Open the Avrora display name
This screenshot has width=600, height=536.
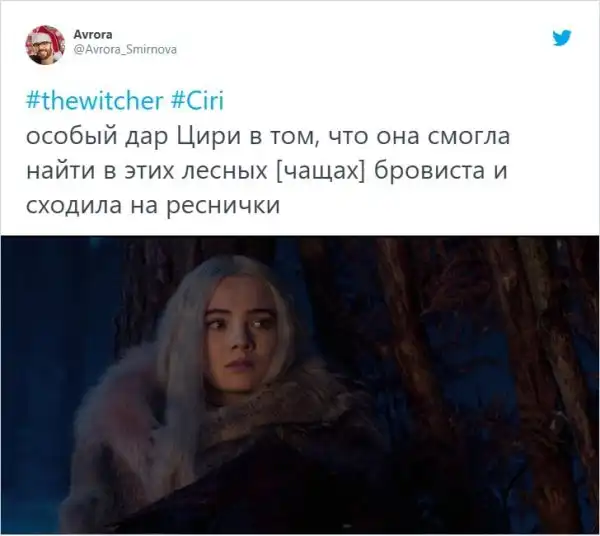coord(93,34)
